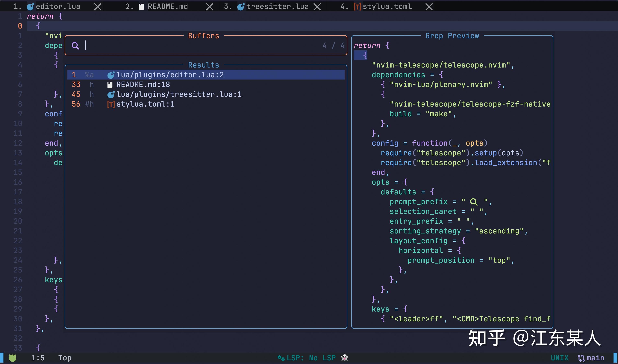Click the Lua icon on the editor.lua tab
The width and height of the screenshot is (618, 364).
pyautogui.click(x=30, y=6)
